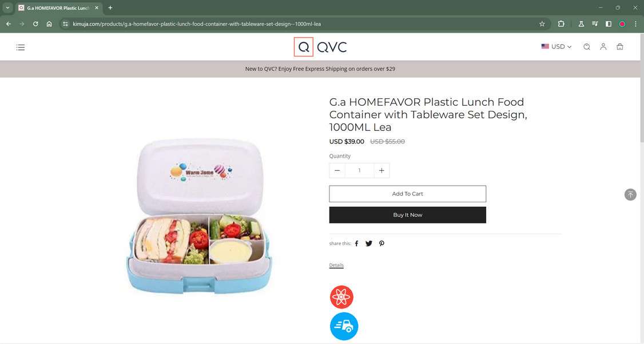The width and height of the screenshot is (644, 344).
Task: Open the Chrome three-dot menu
Action: [x=635, y=24]
